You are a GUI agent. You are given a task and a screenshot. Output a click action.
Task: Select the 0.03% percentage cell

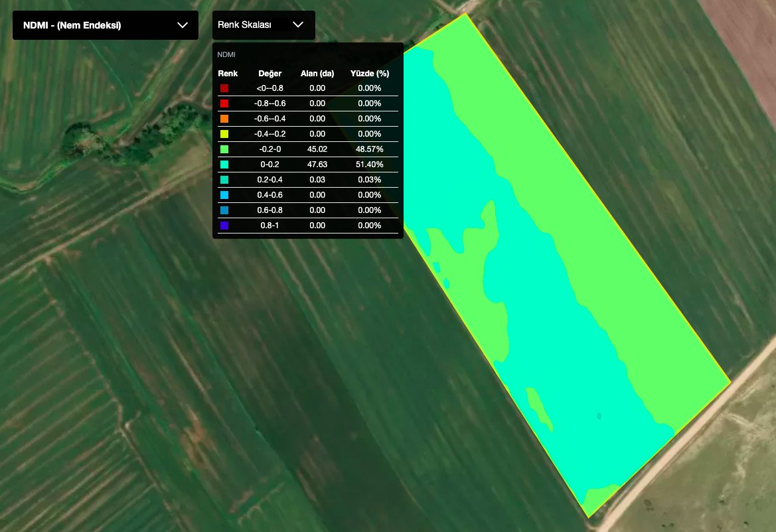(x=370, y=180)
